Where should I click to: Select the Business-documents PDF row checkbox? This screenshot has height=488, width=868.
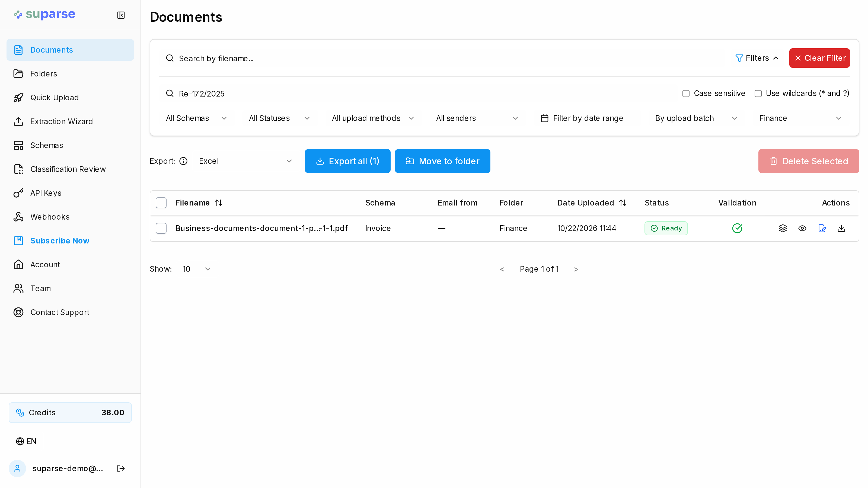coord(161,228)
